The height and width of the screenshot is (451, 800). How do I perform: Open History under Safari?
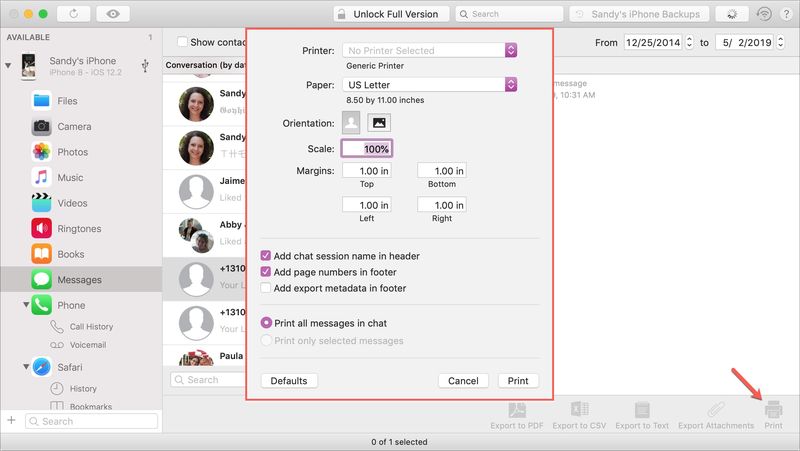81,388
